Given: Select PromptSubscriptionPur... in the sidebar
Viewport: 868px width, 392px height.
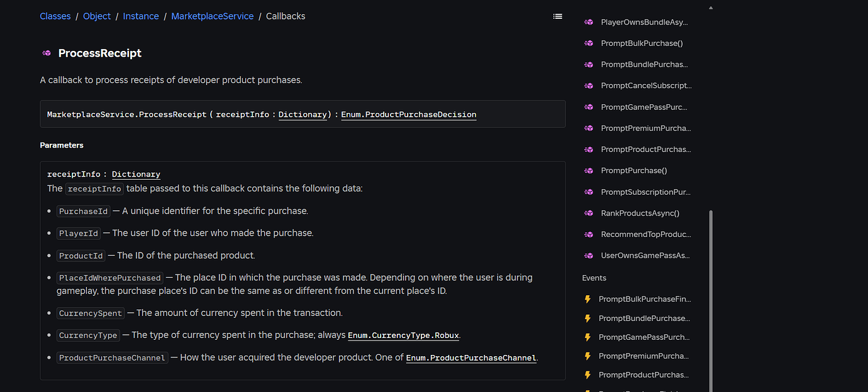Looking at the screenshot, I should (x=645, y=192).
